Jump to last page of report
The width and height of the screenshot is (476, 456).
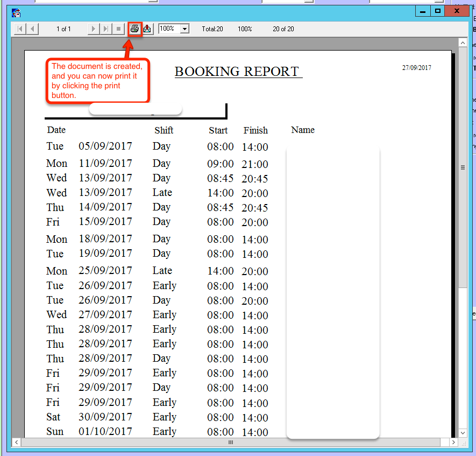click(106, 29)
